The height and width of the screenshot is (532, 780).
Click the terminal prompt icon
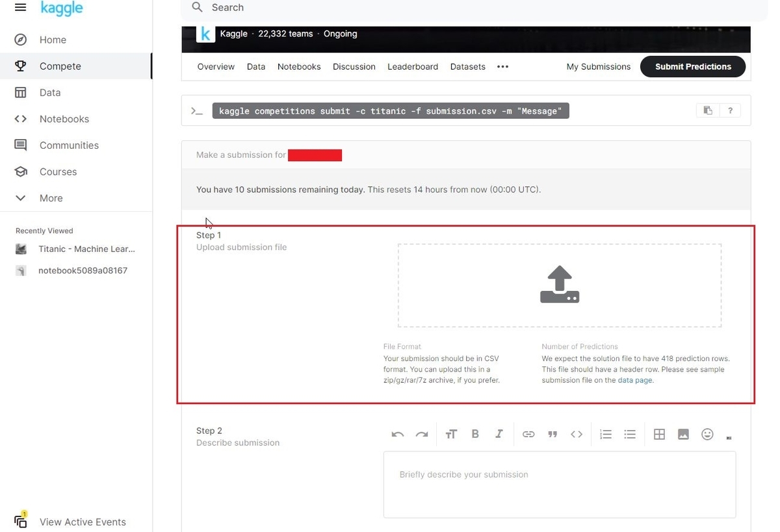tap(196, 111)
